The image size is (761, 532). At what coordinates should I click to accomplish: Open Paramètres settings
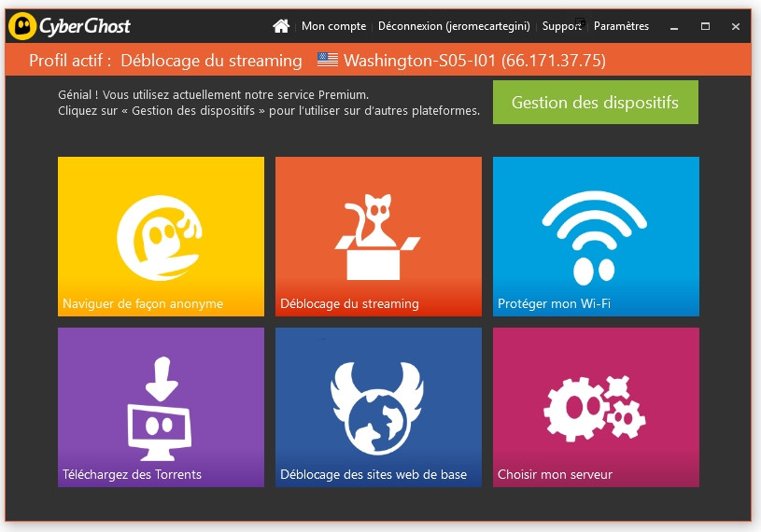[x=621, y=26]
